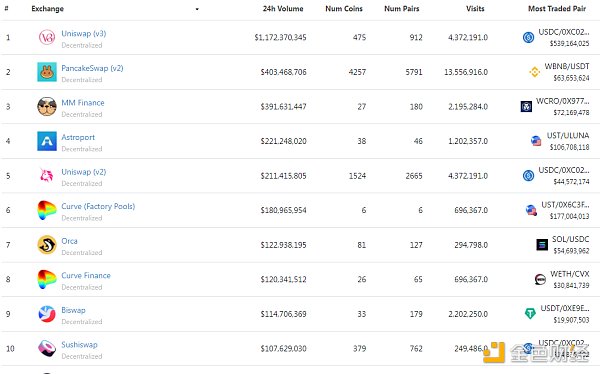Screen dimensions: 600x374
Task: Open the Sushiswap exchange link
Action: 79,345
